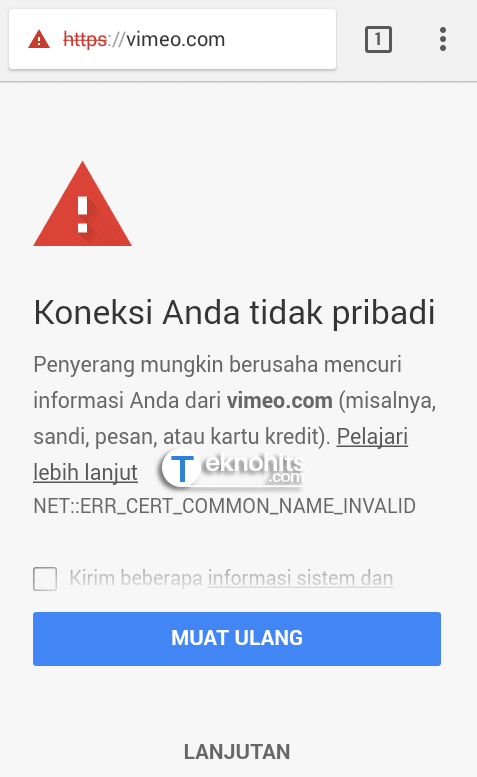Click the large red warning triangle
477x777 pixels.
click(x=83, y=204)
